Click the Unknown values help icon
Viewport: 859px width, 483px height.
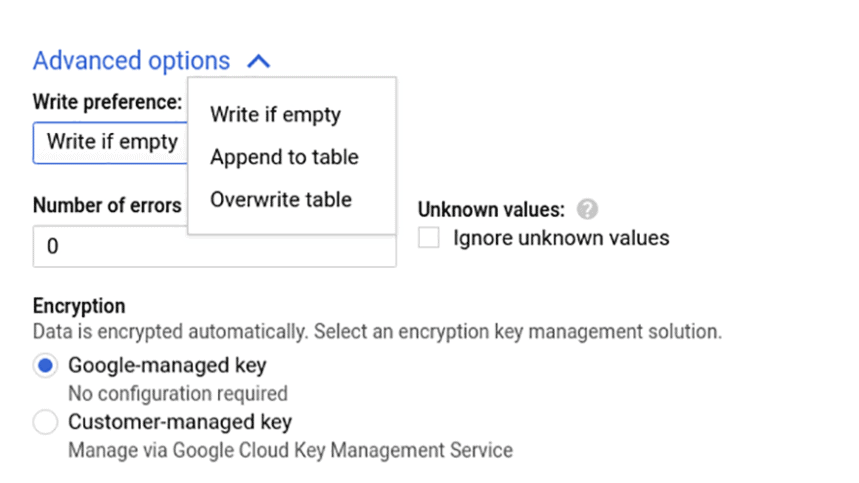(x=588, y=210)
